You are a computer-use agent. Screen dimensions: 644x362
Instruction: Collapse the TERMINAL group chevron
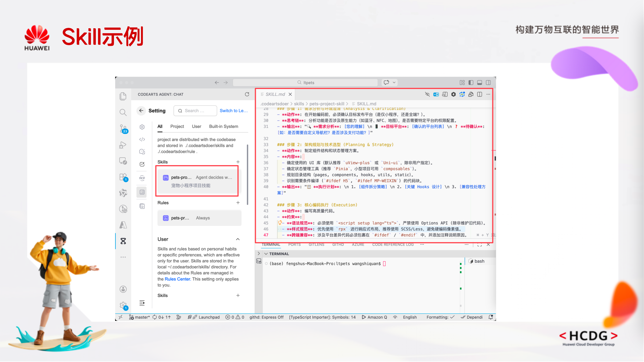(266, 254)
